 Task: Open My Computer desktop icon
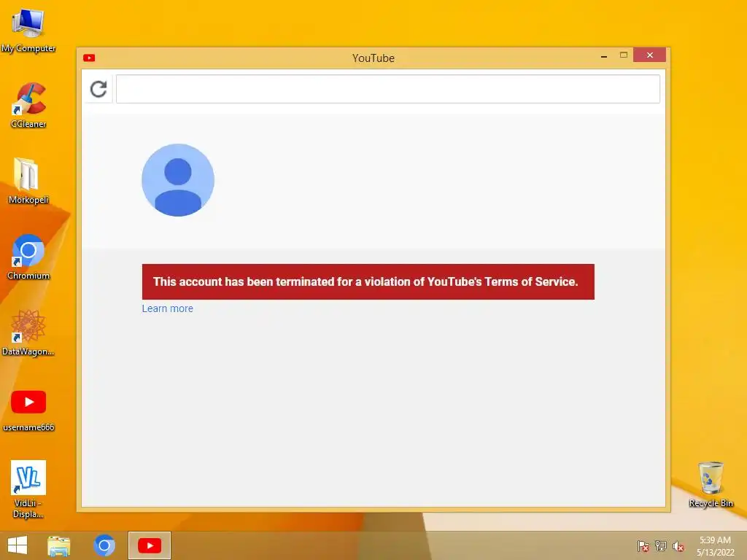point(28,31)
